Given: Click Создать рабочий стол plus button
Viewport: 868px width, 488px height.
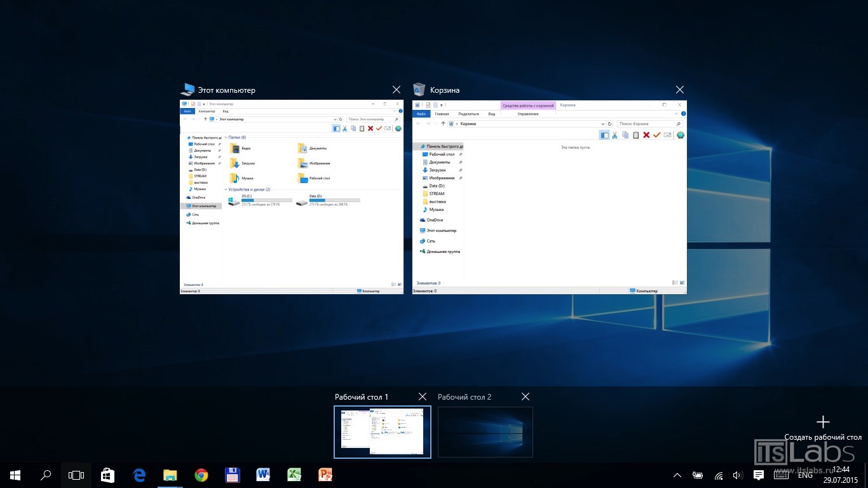Looking at the screenshot, I should tap(823, 422).
